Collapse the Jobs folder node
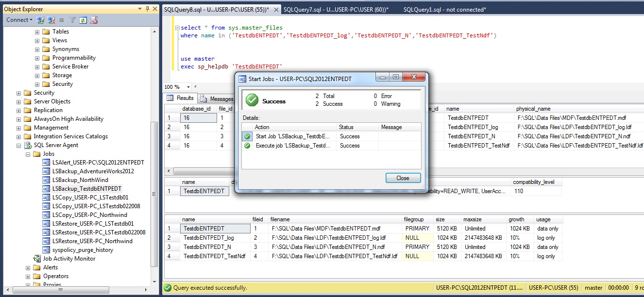Image resolution: width=644 pixels, height=297 pixels. (28, 154)
